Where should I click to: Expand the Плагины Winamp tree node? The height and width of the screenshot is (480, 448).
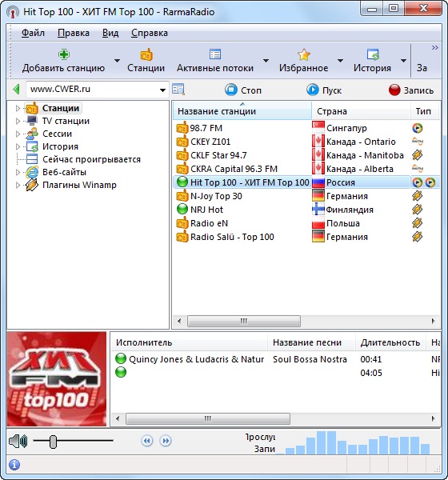point(18,185)
